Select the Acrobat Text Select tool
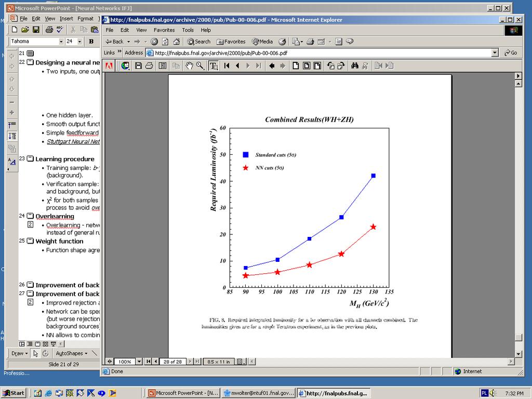 click(x=214, y=66)
